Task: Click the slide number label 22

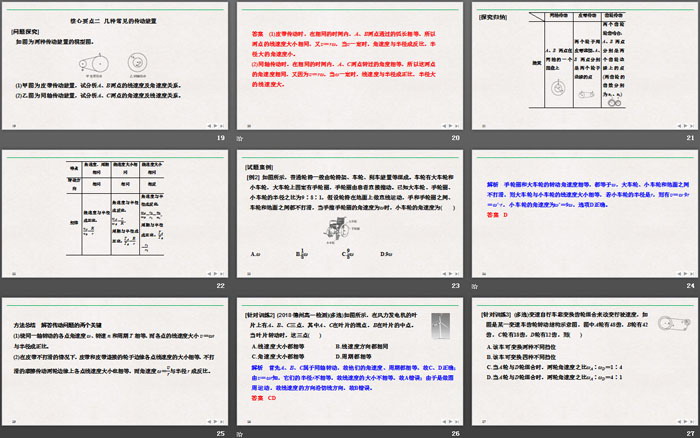Action: (x=220, y=285)
